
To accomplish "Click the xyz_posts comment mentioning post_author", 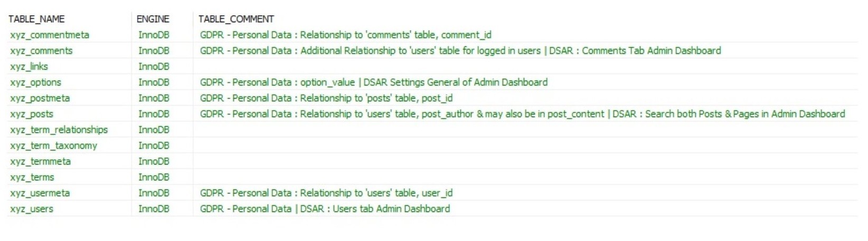I will (x=522, y=114).
